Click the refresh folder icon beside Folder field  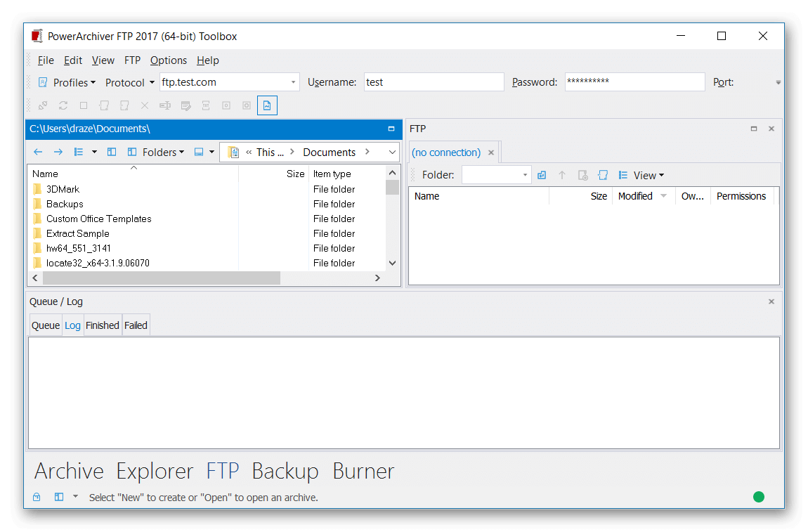click(x=542, y=175)
